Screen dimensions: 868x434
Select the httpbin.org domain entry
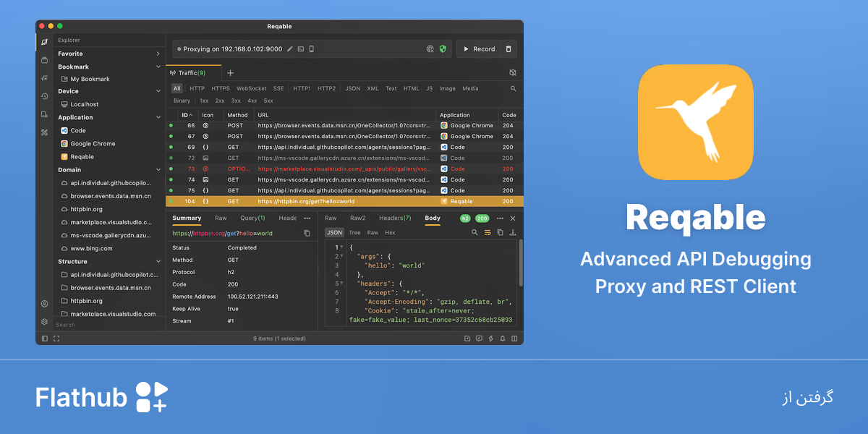(x=86, y=209)
